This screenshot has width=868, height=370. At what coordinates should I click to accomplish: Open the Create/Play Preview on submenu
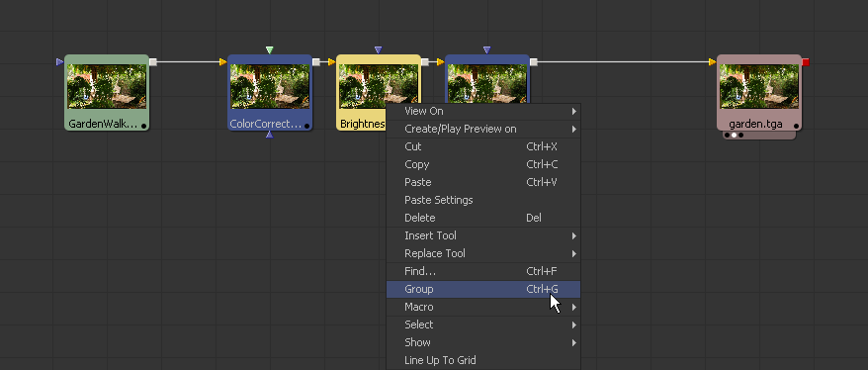[483, 129]
